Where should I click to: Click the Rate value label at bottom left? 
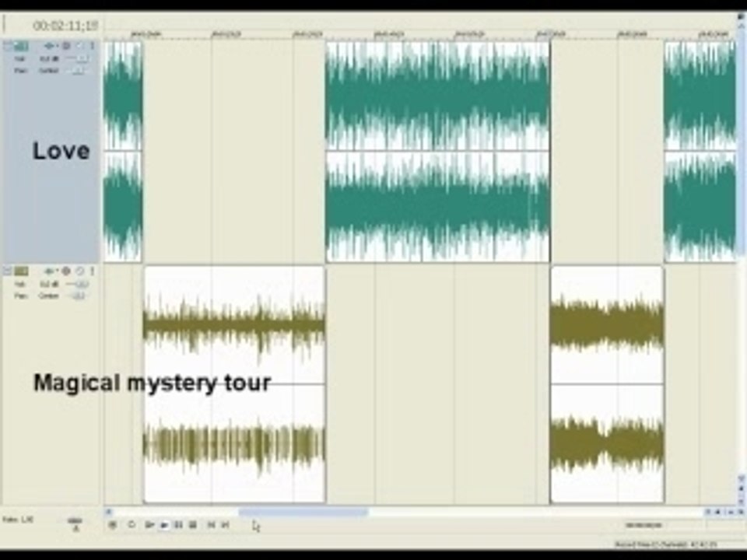(x=18, y=520)
